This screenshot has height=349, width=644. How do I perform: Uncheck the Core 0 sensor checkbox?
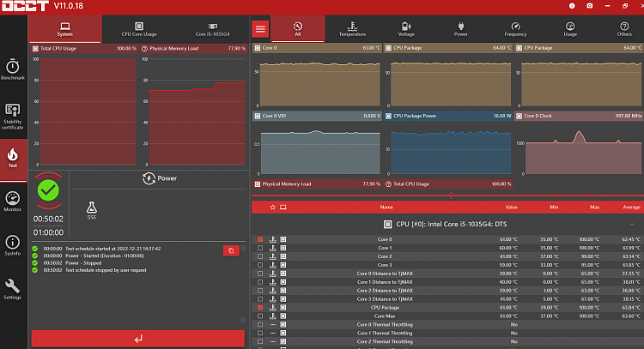click(260, 239)
